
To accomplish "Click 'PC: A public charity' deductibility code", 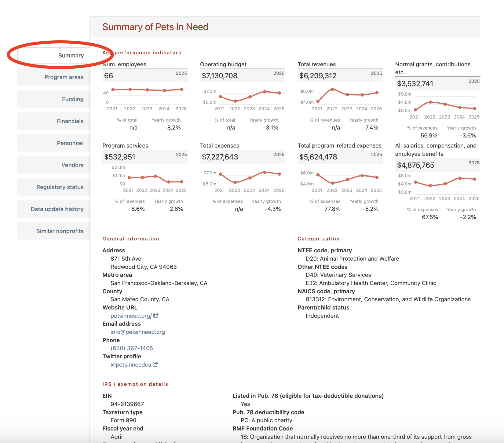I will pos(266,420).
